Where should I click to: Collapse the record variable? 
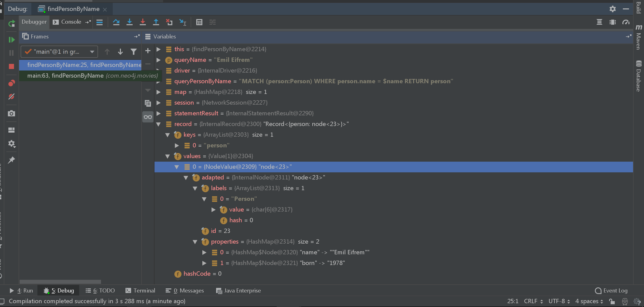pyautogui.click(x=159, y=124)
